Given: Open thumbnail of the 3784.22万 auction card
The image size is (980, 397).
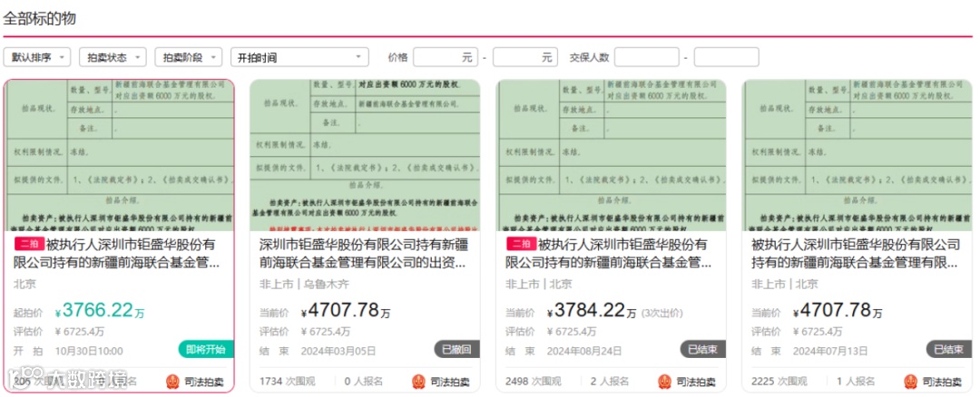Looking at the screenshot, I should (612, 155).
